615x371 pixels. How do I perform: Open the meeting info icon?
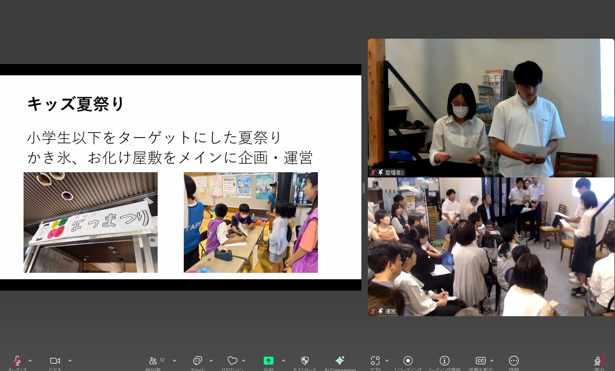[x=444, y=360]
